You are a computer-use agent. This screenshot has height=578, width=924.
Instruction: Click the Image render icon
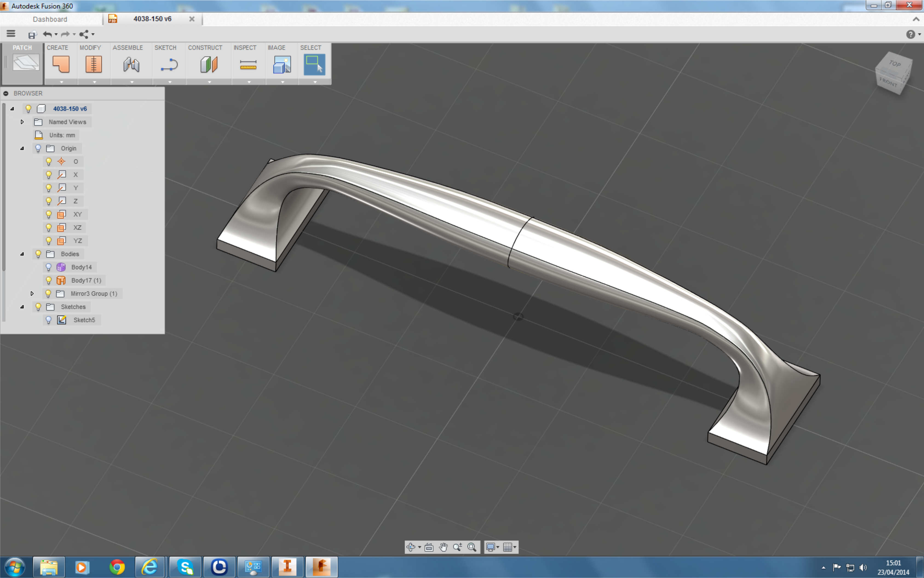(282, 64)
